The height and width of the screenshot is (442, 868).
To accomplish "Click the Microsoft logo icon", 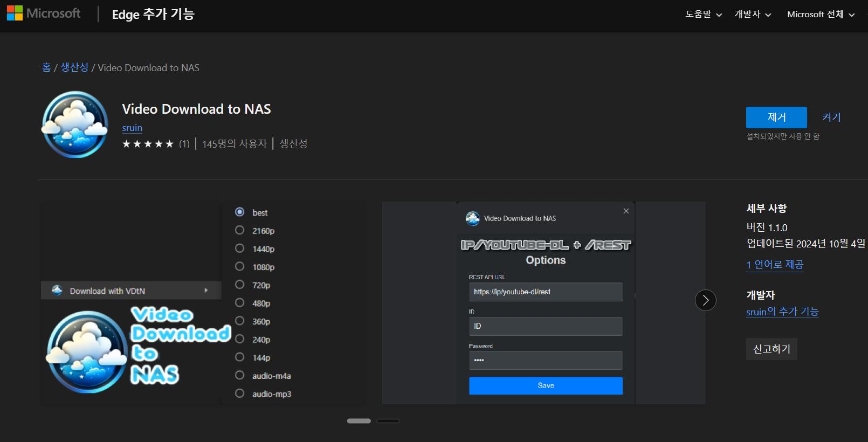I will [x=15, y=13].
